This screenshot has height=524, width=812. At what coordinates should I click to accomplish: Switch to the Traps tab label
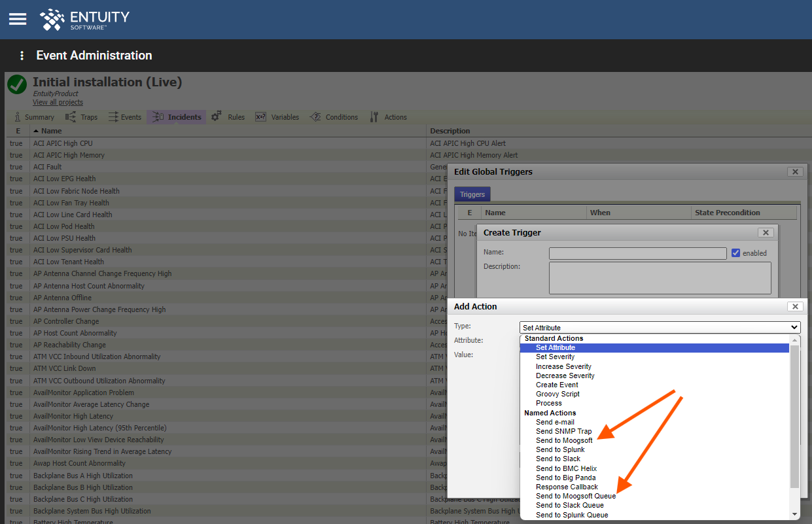[x=89, y=117]
